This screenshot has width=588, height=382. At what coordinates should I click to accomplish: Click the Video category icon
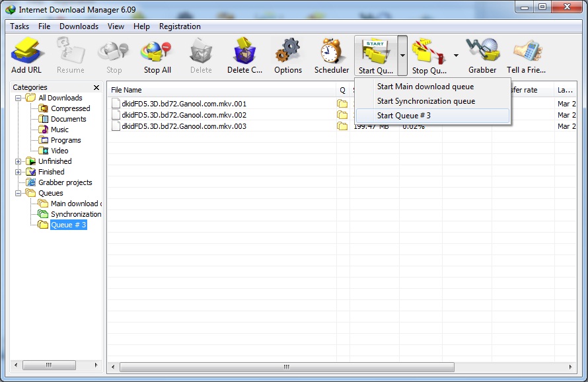coord(44,151)
